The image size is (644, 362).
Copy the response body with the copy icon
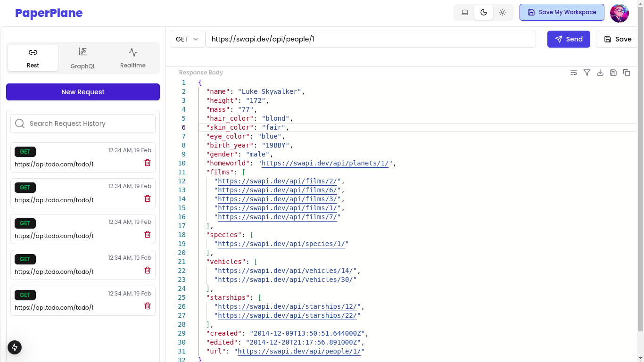[627, 73]
